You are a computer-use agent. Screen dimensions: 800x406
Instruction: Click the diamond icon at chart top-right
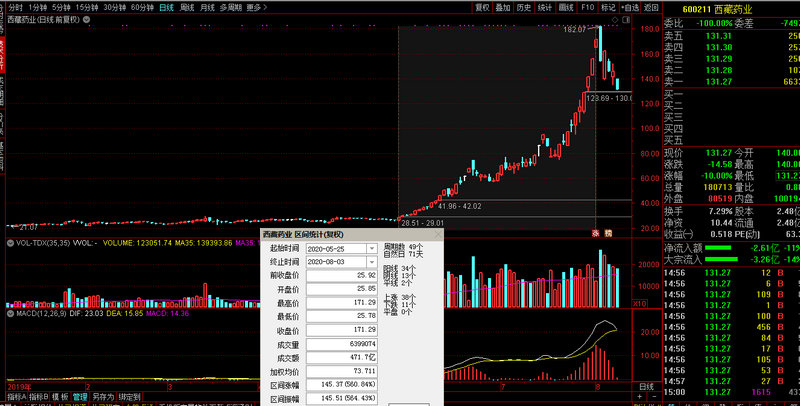tap(613, 20)
